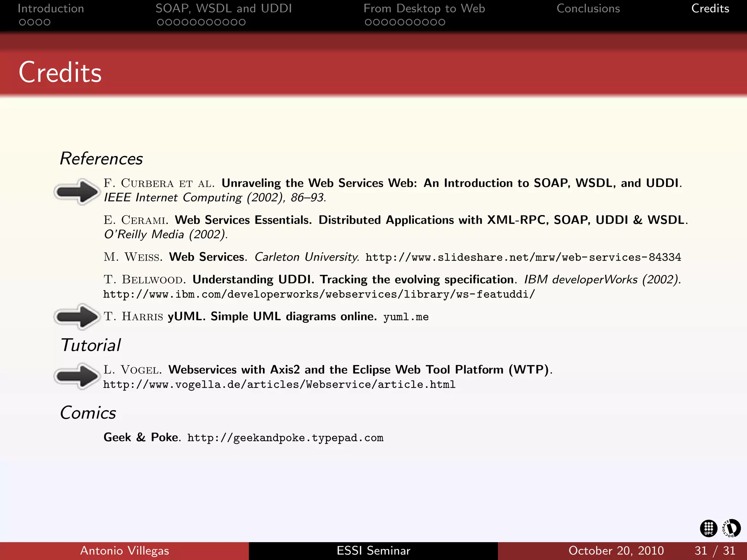Open the IBM developerworks ws-featuddi link
Viewport: 747px width, 560px height.
pos(319,294)
